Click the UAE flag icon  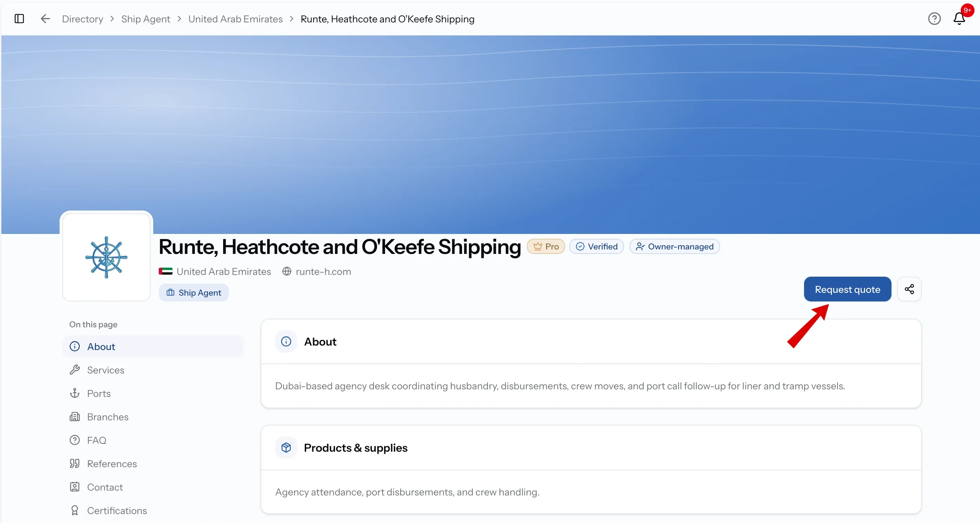point(166,271)
